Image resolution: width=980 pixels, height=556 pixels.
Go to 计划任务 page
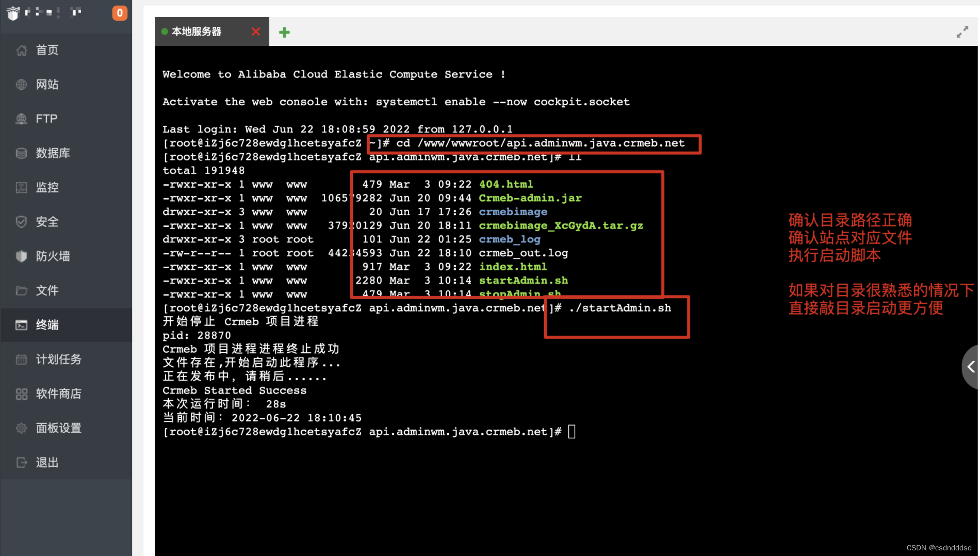click(66, 359)
